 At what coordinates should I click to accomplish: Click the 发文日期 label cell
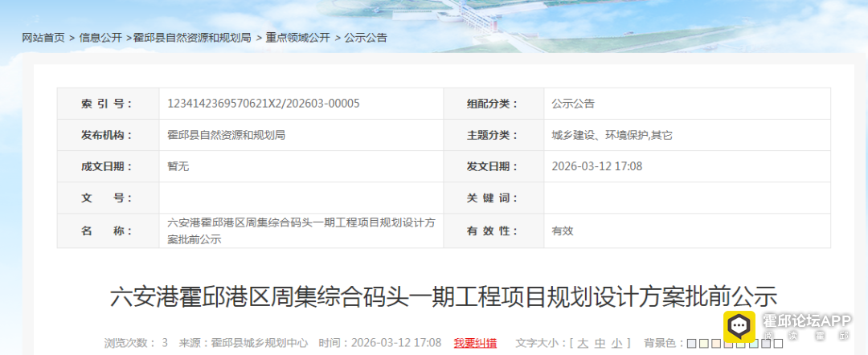click(493, 166)
